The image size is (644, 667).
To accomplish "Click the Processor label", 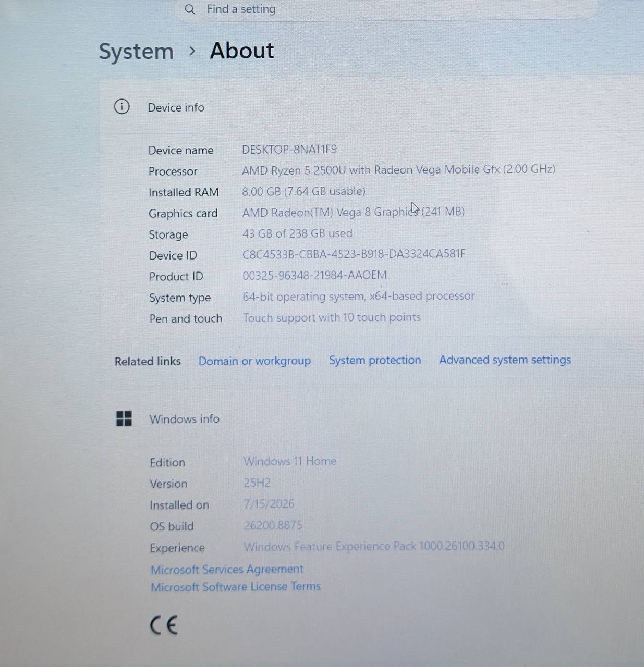I will (173, 171).
